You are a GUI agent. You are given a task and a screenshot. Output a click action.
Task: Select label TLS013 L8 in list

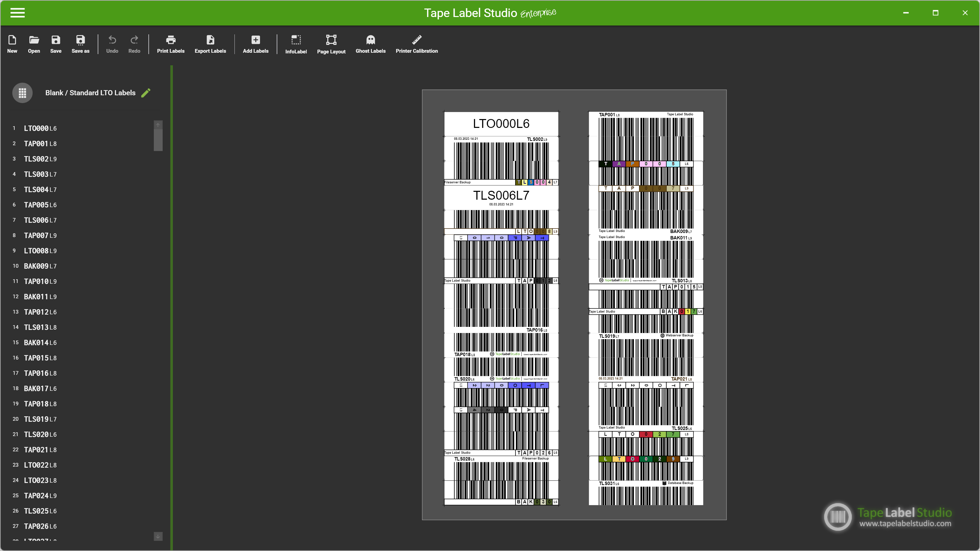40,328
